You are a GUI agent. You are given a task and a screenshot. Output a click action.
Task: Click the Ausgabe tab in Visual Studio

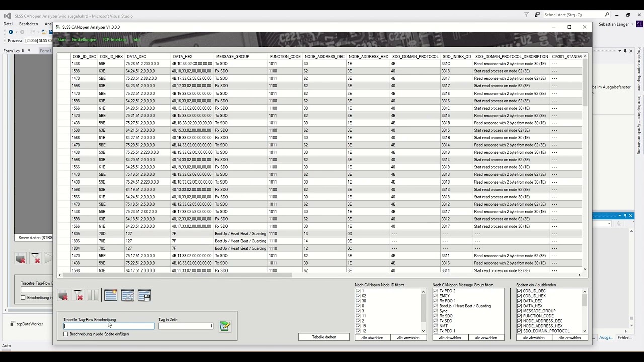click(606, 338)
